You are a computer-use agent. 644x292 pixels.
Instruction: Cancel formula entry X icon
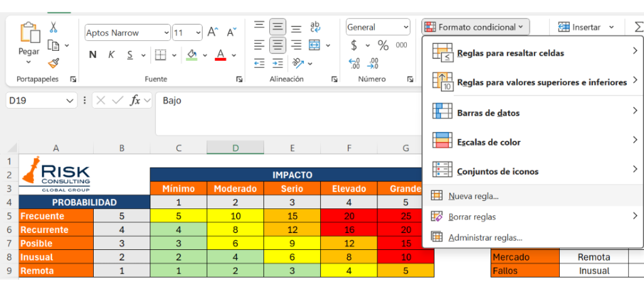click(x=101, y=100)
